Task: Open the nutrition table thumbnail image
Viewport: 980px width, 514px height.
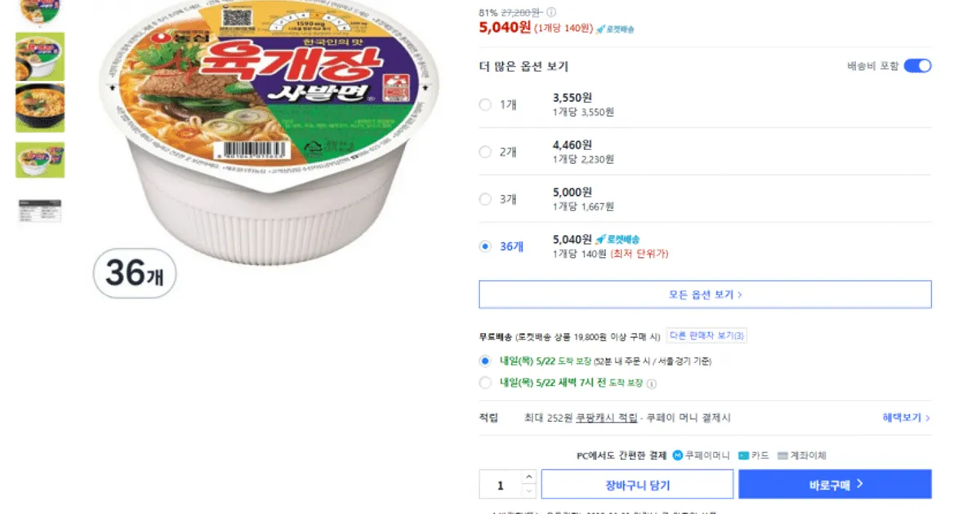Action: [39, 210]
